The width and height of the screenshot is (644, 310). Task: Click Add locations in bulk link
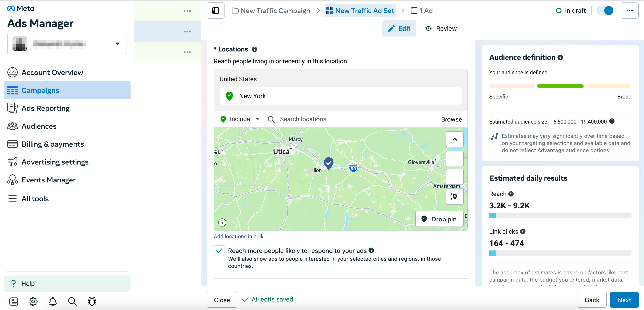[x=239, y=236]
